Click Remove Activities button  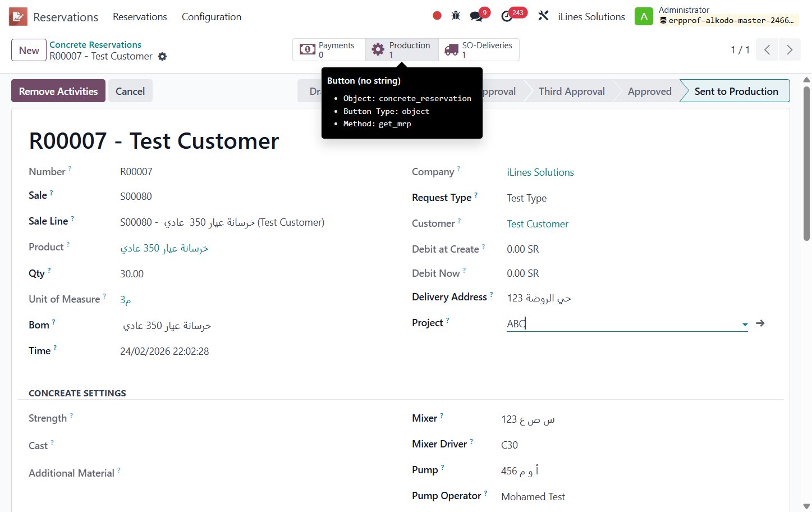click(x=58, y=91)
